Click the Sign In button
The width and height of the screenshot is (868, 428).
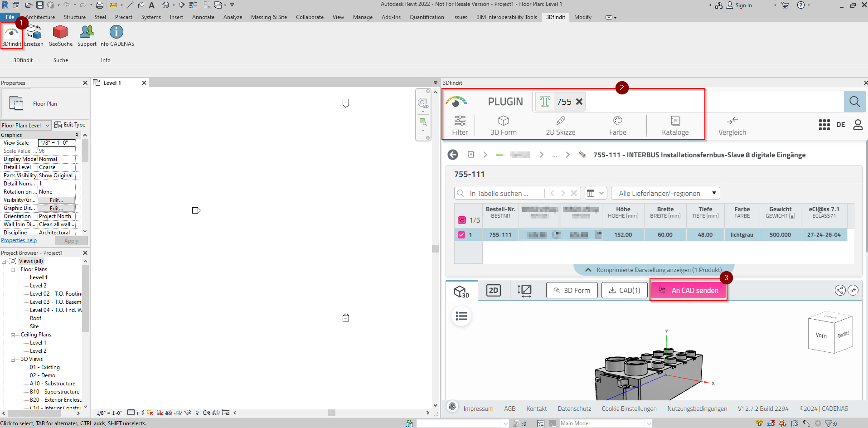pyautogui.click(x=739, y=5)
